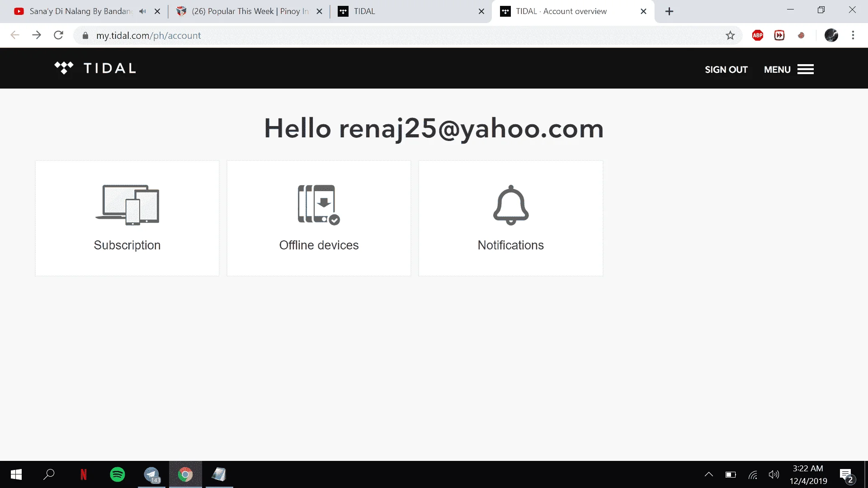Bookmark this page with the star
The image size is (868, 488).
(x=730, y=35)
